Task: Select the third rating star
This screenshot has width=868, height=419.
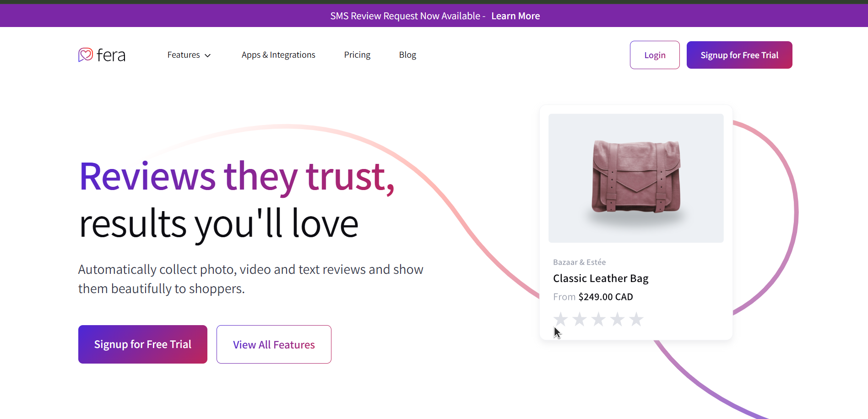Action: tap(598, 319)
